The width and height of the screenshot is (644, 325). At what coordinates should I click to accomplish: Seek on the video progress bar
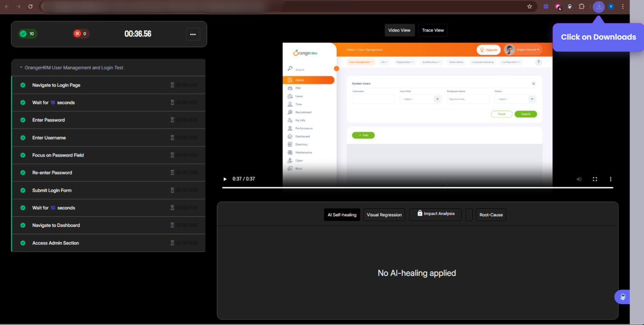coord(417,188)
